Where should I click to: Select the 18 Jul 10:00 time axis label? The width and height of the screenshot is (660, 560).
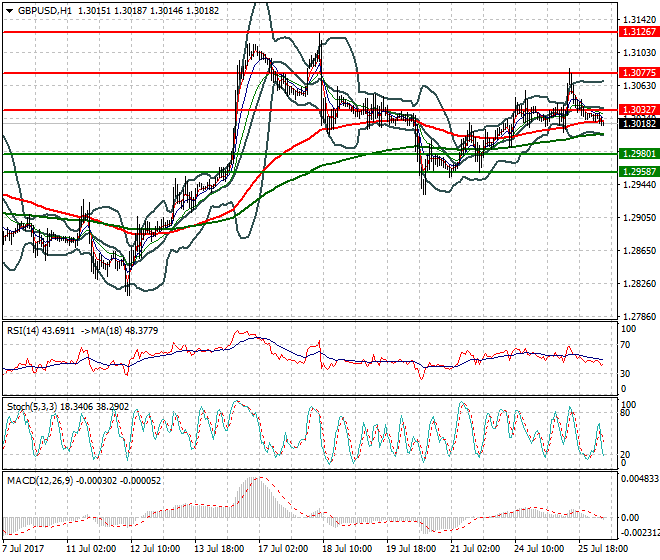(347, 549)
